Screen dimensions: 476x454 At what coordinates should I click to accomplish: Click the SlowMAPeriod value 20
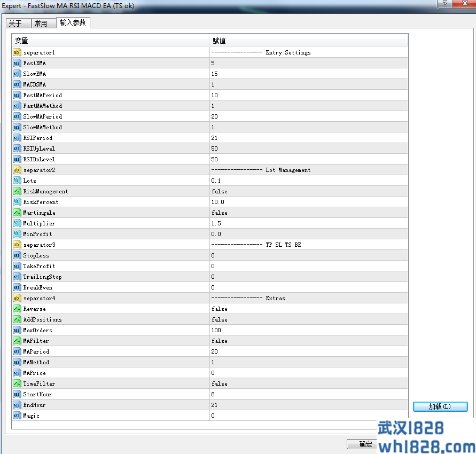[x=215, y=116]
